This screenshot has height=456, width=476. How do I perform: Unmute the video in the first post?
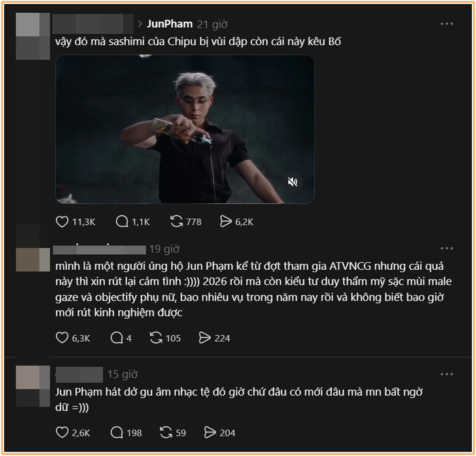292,181
